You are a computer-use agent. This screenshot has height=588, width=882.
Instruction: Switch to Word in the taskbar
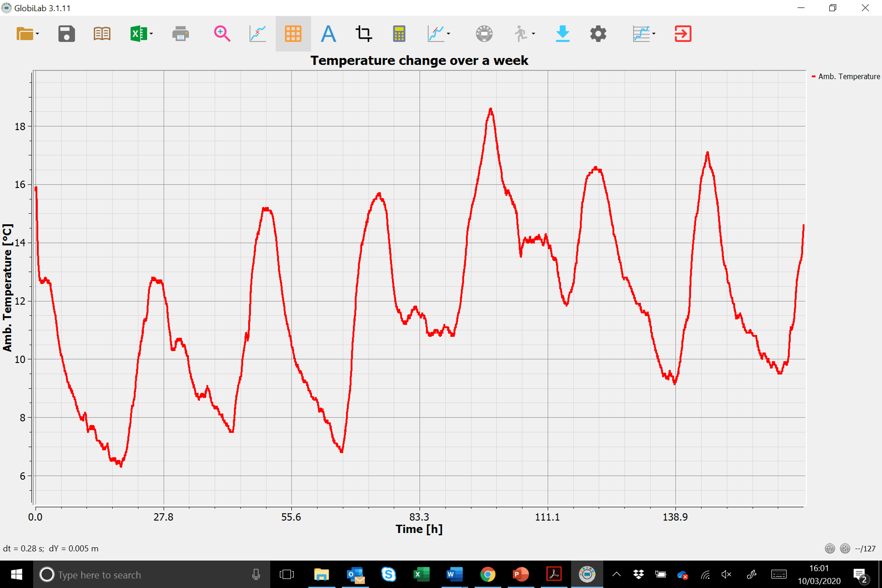tap(455, 574)
